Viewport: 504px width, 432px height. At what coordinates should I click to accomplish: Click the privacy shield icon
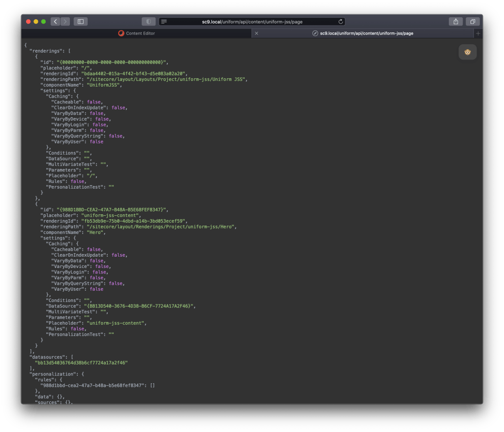pyautogui.click(x=149, y=22)
